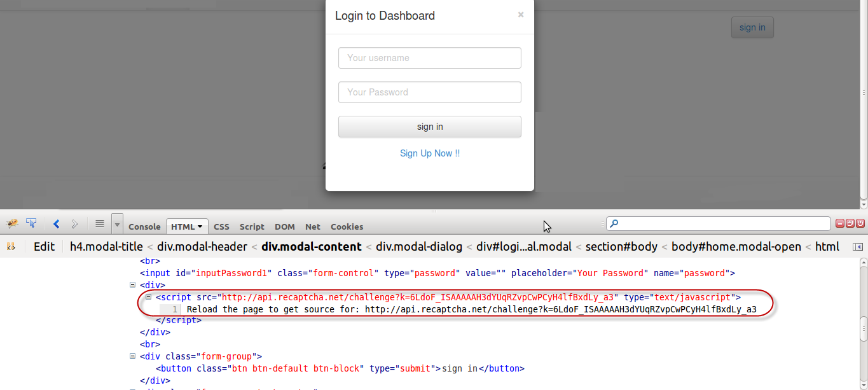This screenshot has height=390, width=868.
Task: Close the Login to Dashboard dialog
Action: coord(521,15)
